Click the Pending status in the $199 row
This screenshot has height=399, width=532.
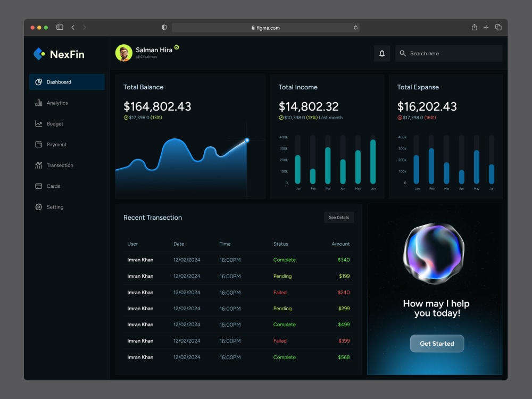point(282,276)
